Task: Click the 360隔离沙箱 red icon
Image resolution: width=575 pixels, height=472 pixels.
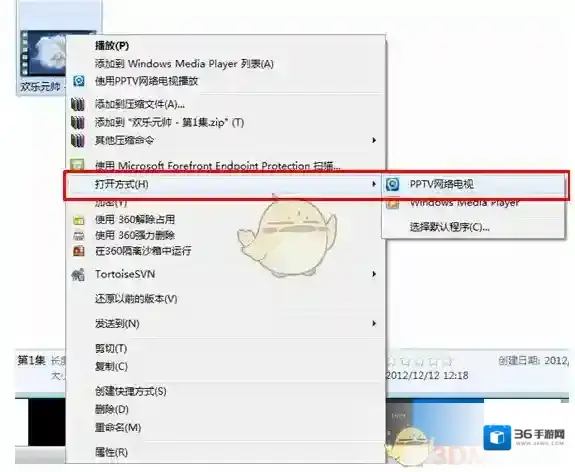Action: coord(78,251)
